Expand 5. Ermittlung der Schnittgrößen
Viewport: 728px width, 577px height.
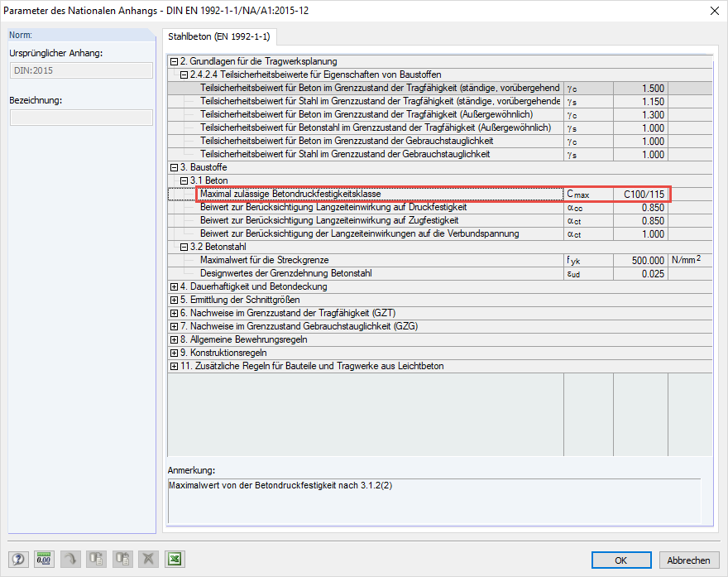click(174, 301)
